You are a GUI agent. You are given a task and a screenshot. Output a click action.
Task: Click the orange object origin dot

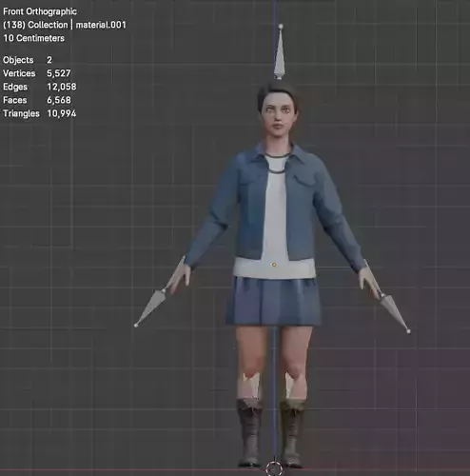[274, 265]
